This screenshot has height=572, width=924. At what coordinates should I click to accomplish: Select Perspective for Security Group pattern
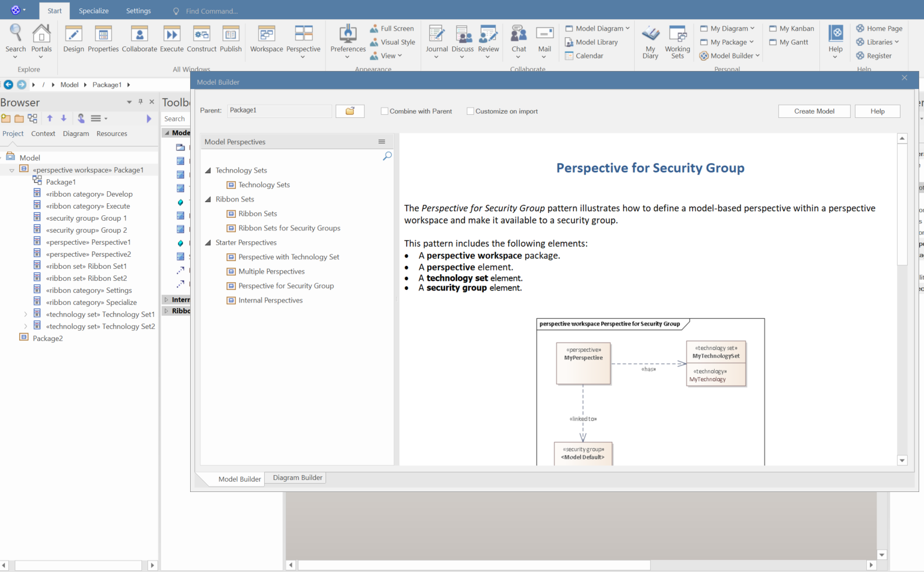point(286,286)
